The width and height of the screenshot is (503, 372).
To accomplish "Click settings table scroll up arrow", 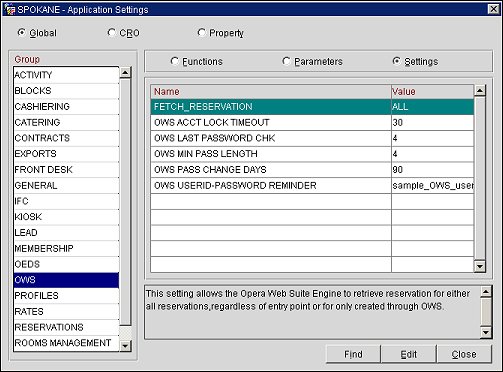I will point(480,90).
